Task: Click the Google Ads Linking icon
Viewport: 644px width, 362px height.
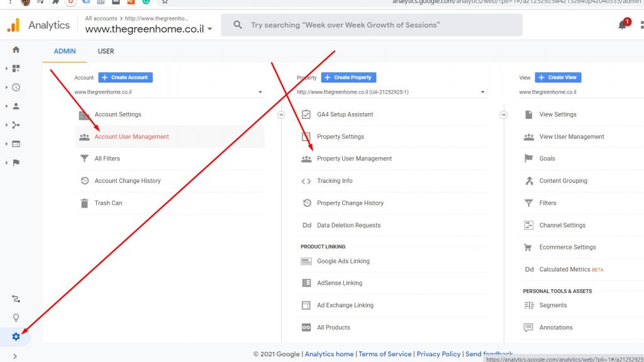Action: pos(306,261)
